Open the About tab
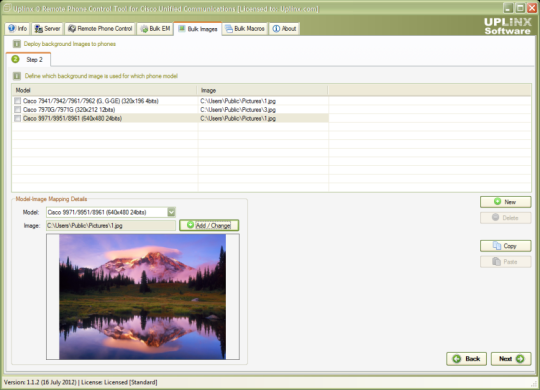The width and height of the screenshot is (540, 390). 284,29
